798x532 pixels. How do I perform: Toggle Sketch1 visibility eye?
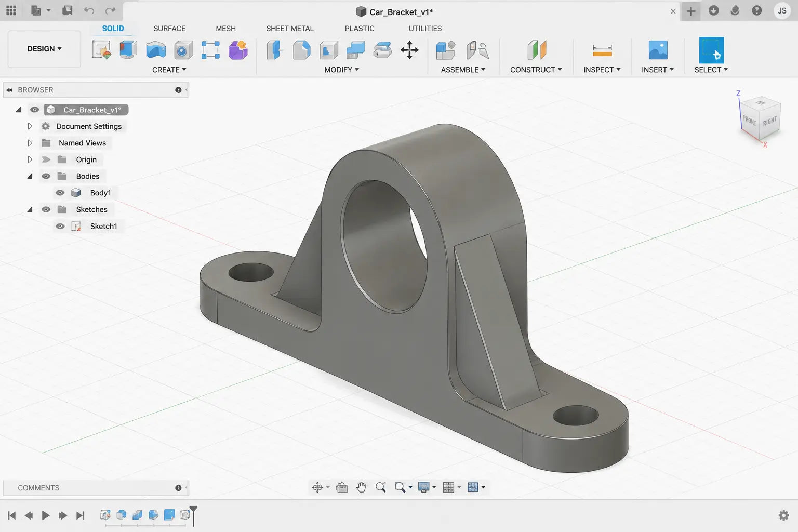pyautogui.click(x=60, y=226)
